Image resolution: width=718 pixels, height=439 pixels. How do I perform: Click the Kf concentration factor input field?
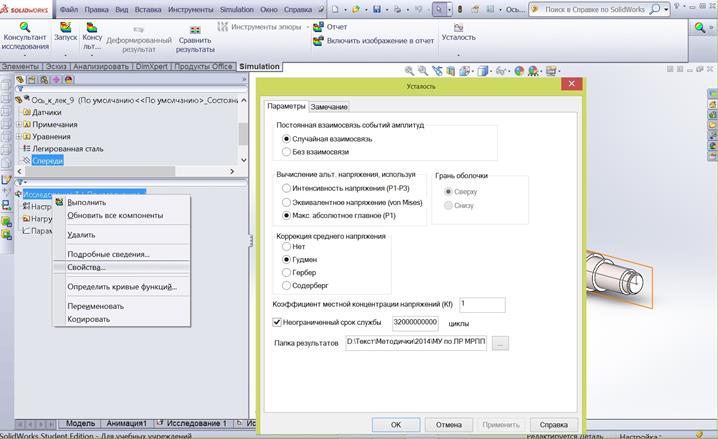[x=481, y=304]
